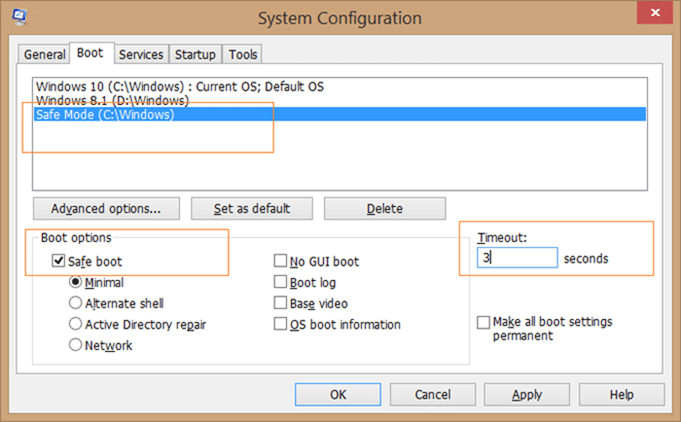This screenshot has width=681, height=422.
Task: Open the Services tab
Action: 141,54
